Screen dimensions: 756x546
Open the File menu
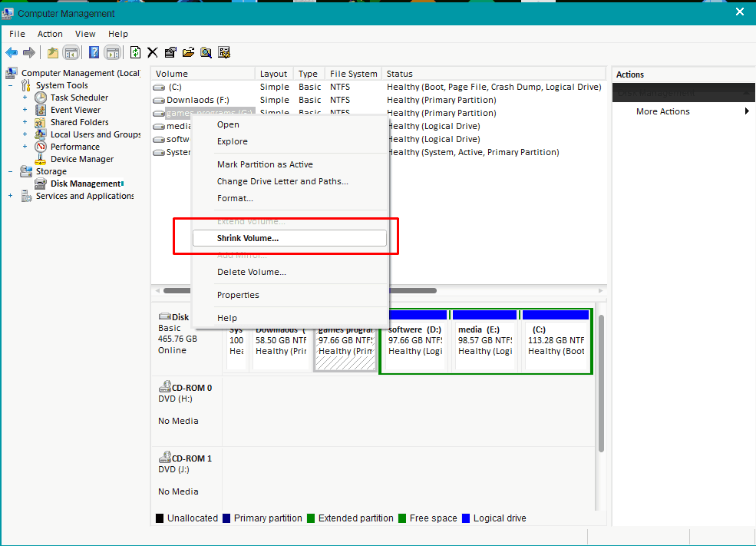coord(17,34)
